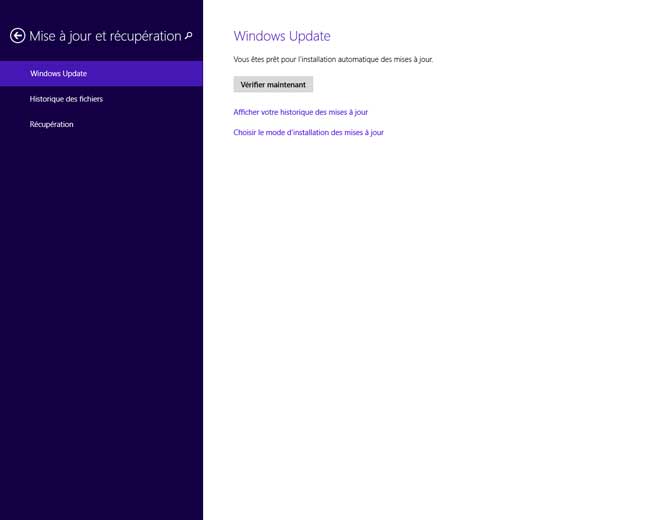Click the Vérifier maintenant button
The image size is (650, 520).
click(273, 85)
